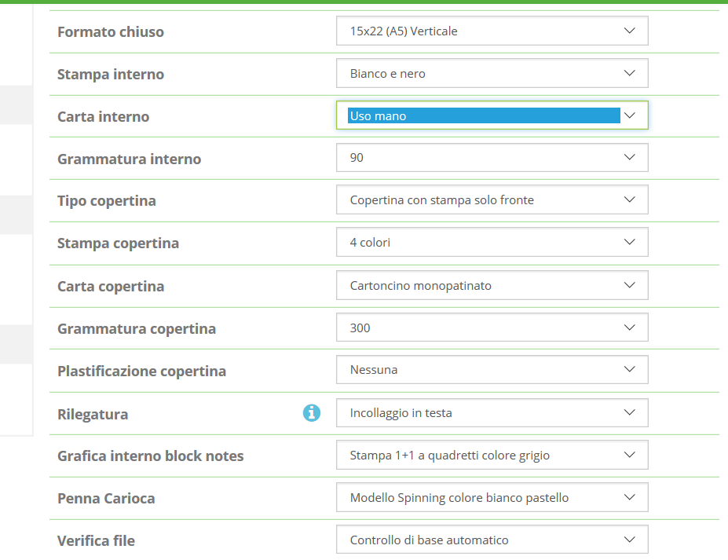Image resolution: width=728 pixels, height=560 pixels.
Task: Click the Verifica file chevron arrow
Action: point(629,540)
